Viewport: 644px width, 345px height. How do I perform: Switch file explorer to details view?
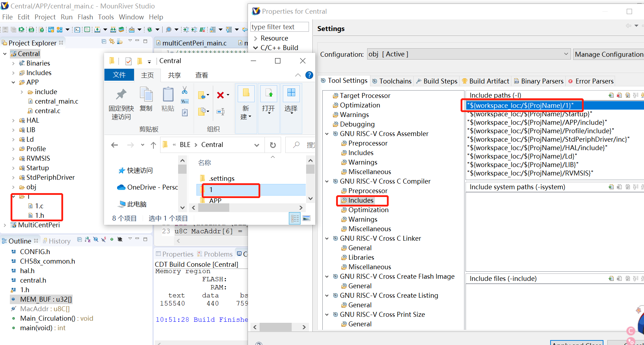(x=295, y=218)
